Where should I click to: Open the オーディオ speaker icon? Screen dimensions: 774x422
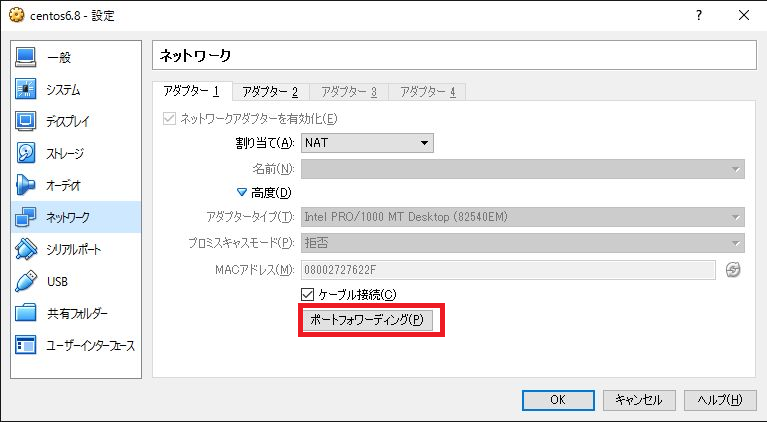tap(26, 185)
